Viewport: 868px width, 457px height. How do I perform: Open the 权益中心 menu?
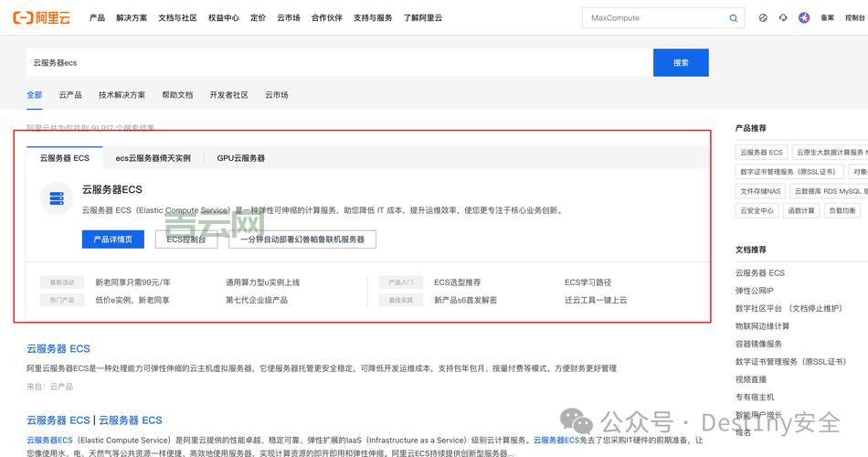(x=224, y=17)
